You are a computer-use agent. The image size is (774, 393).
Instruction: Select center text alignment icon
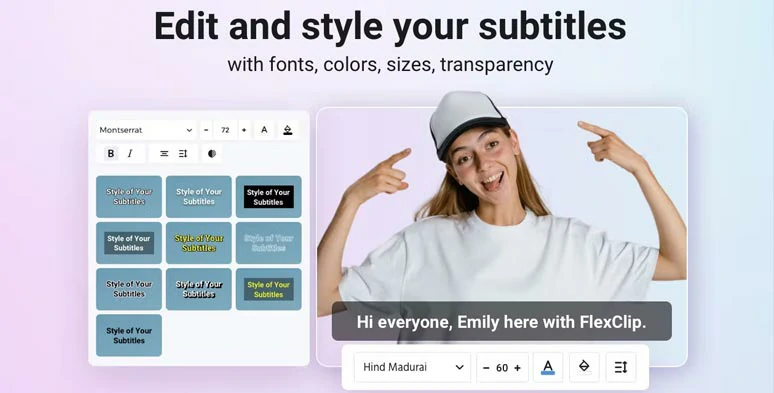164,154
